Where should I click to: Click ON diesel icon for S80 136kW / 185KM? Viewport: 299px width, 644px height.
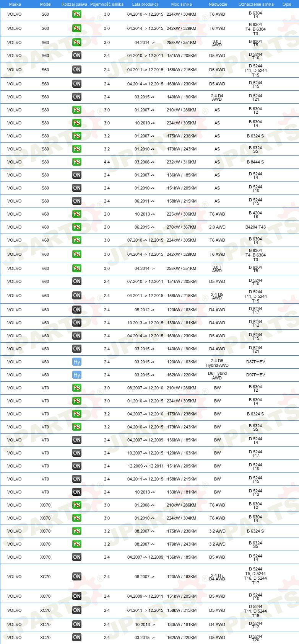click(x=77, y=175)
